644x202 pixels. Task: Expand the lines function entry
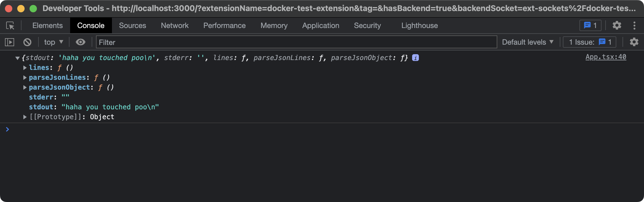[25, 68]
